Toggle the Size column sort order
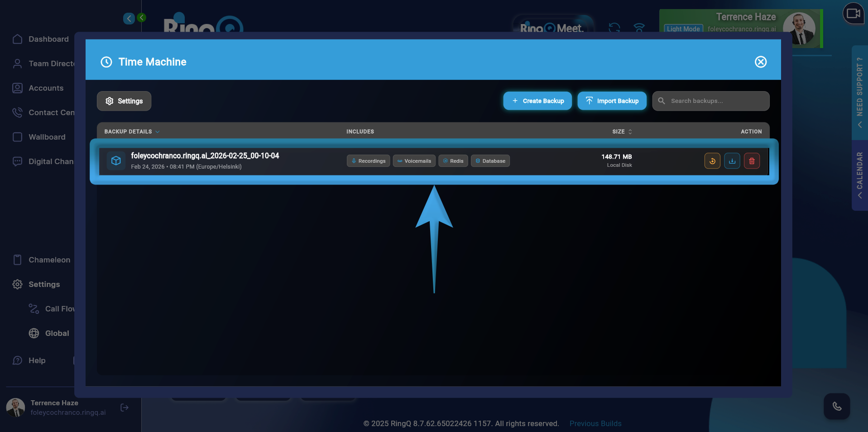This screenshot has height=432, width=868. [631, 131]
